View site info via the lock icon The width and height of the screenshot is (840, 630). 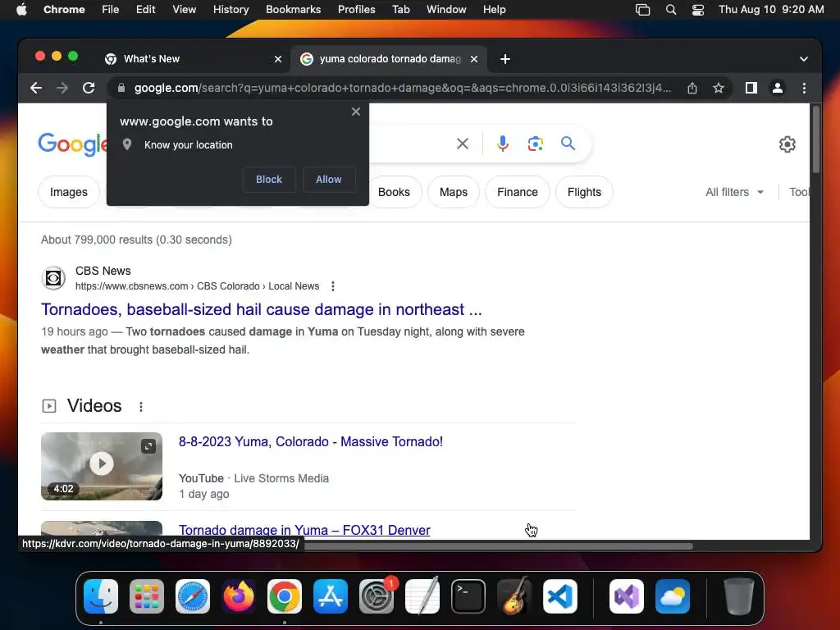click(121, 88)
